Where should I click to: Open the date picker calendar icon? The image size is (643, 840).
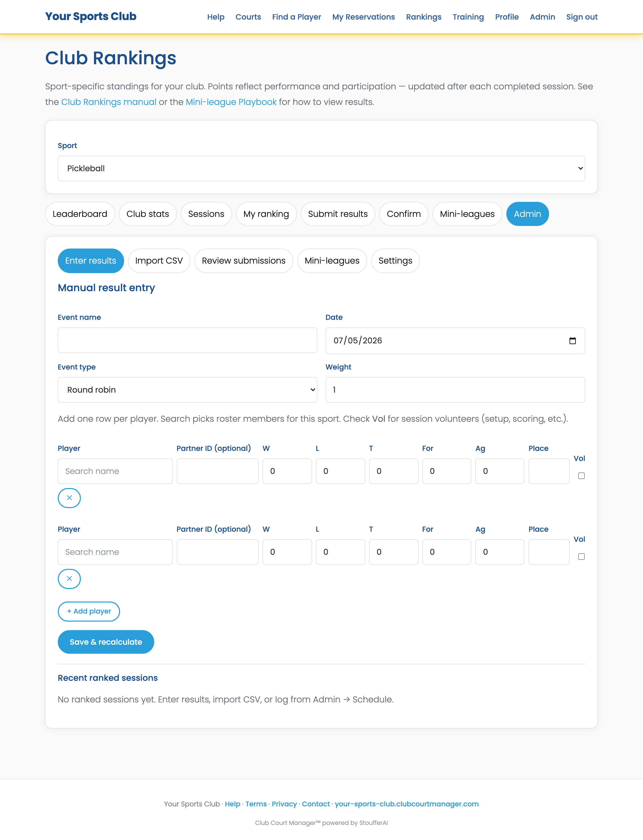(x=572, y=340)
